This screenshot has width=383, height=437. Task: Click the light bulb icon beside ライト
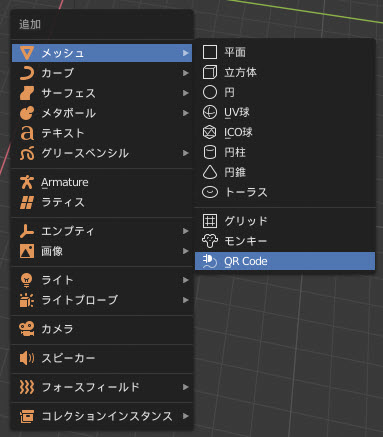click(27, 280)
